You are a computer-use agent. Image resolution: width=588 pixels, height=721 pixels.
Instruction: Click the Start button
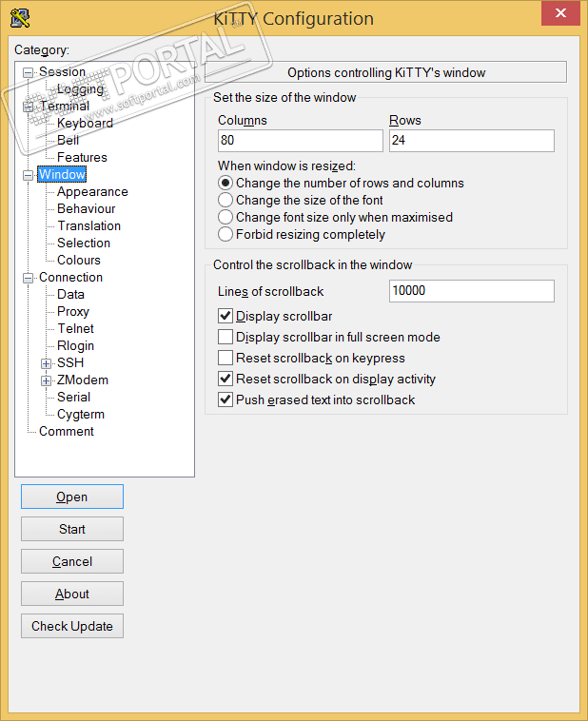point(72,529)
